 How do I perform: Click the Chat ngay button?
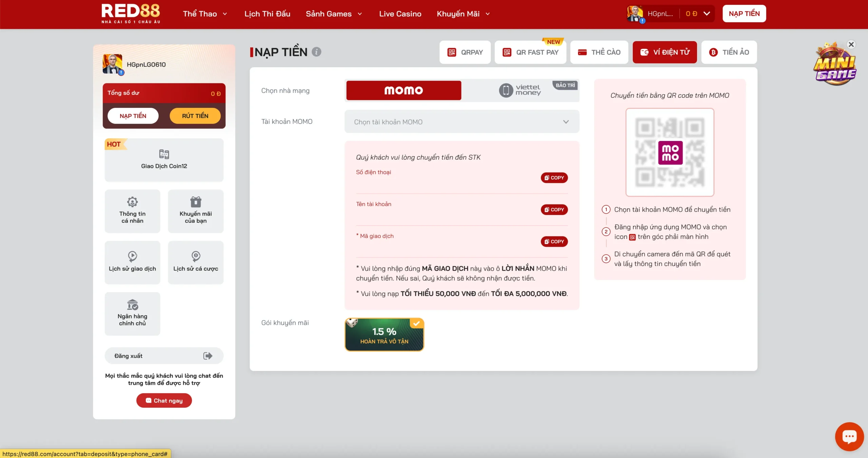click(x=164, y=400)
